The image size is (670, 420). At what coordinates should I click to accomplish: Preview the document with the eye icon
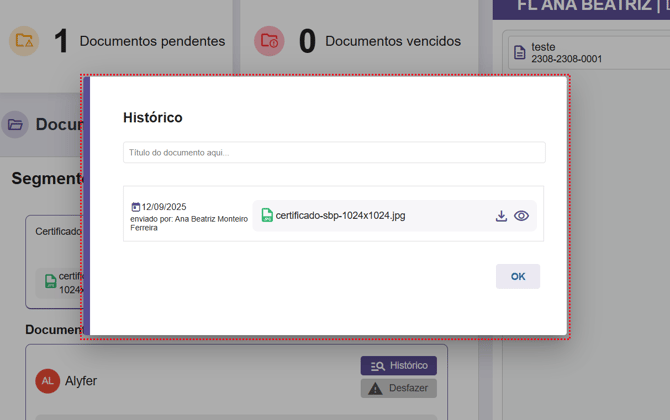(521, 216)
